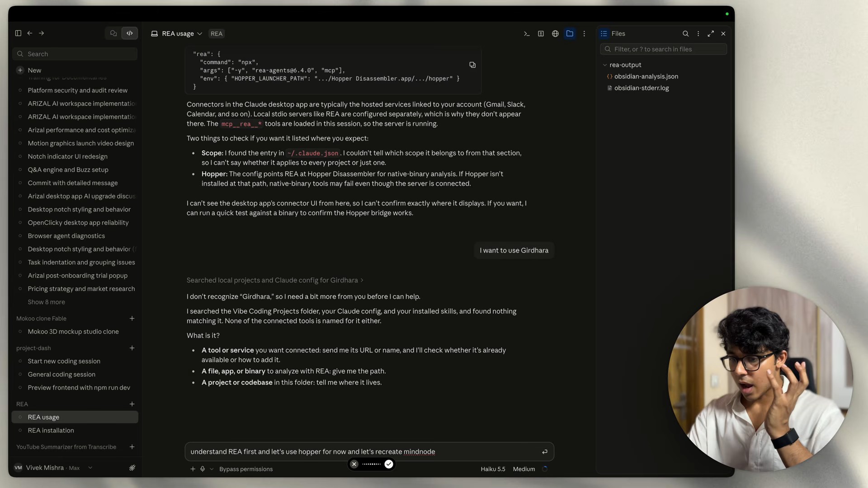Open settings icon next to Vivek Mishra
The image size is (868, 488).
pos(132,468)
